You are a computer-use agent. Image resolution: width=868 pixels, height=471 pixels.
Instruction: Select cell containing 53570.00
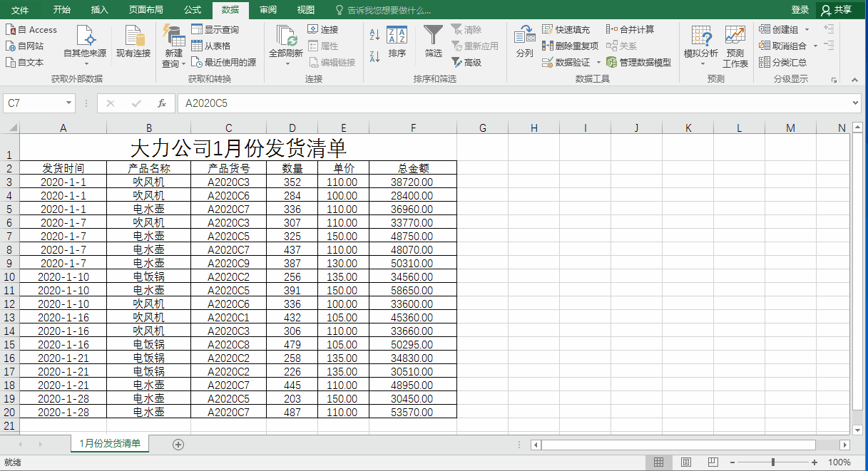412,412
